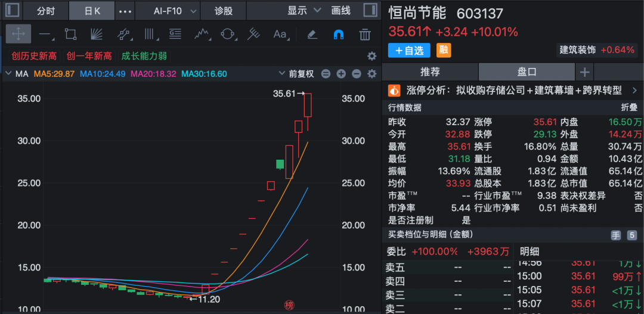Select the move/crosshair cursor tool

18,34
